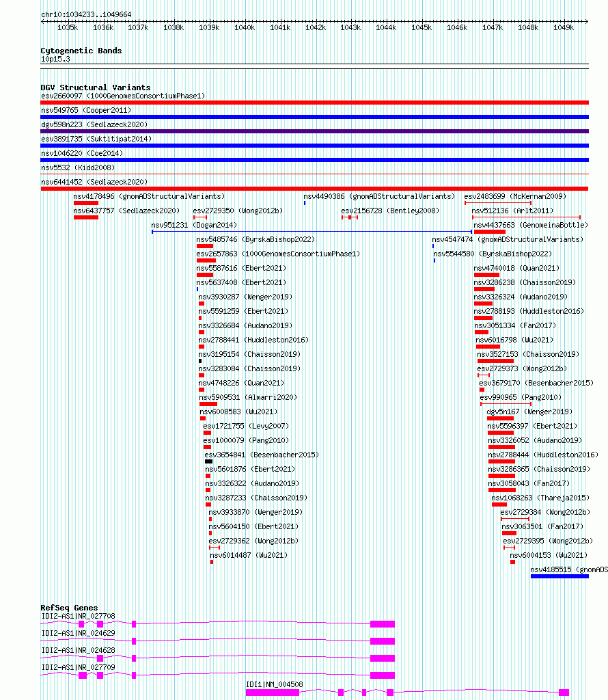Click the 1040k ruler position
This screenshot has width=608, height=700.
(245, 27)
